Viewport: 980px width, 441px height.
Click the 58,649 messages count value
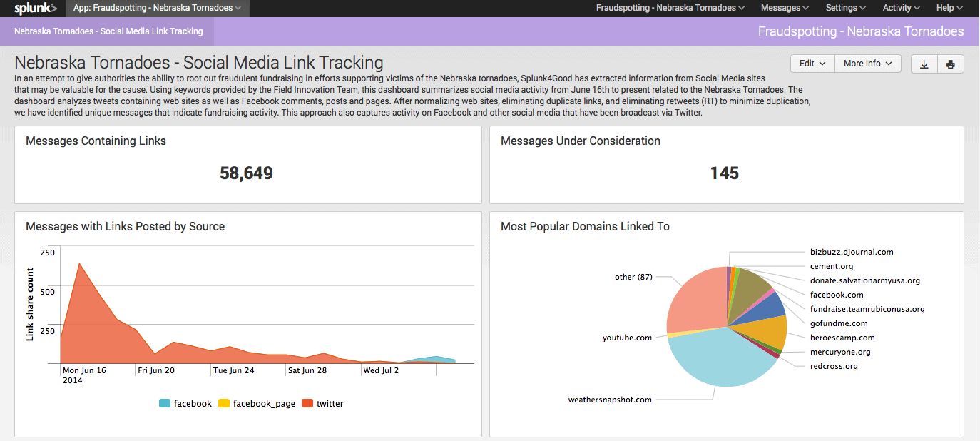pyautogui.click(x=247, y=173)
